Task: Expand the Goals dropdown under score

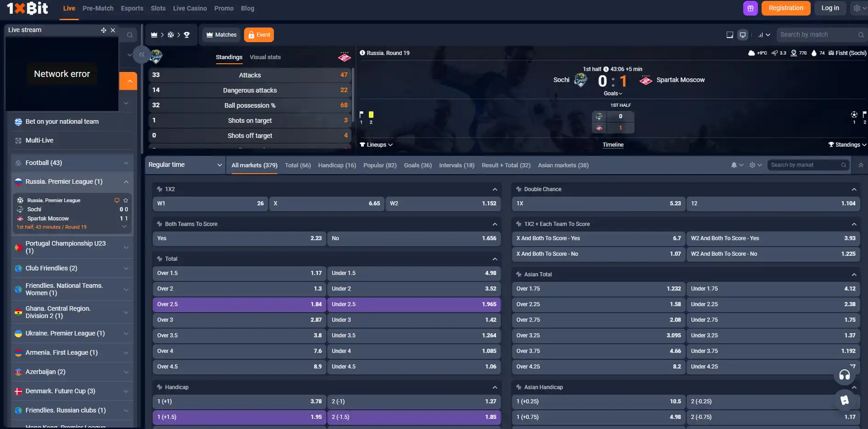Action: [x=613, y=93]
